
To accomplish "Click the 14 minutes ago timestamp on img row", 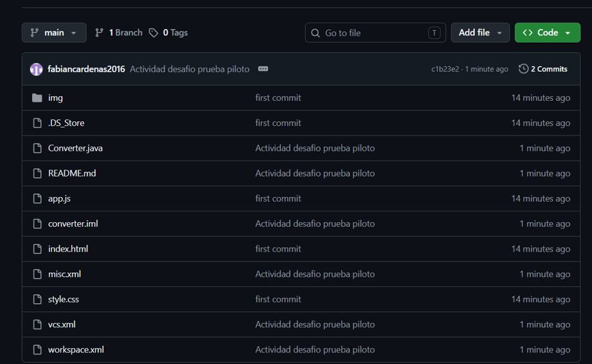I will coord(541,98).
